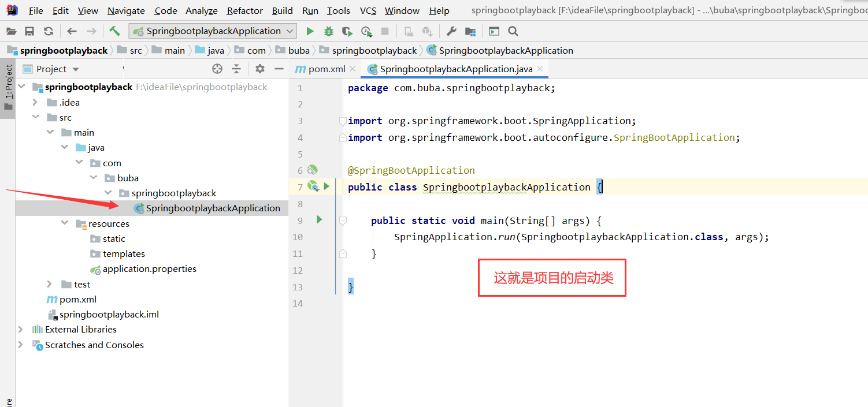This screenshot has width=868, height=407.
Task: Close the SpringbootplaybackApplication.java tab
Action: click(540, 69)
